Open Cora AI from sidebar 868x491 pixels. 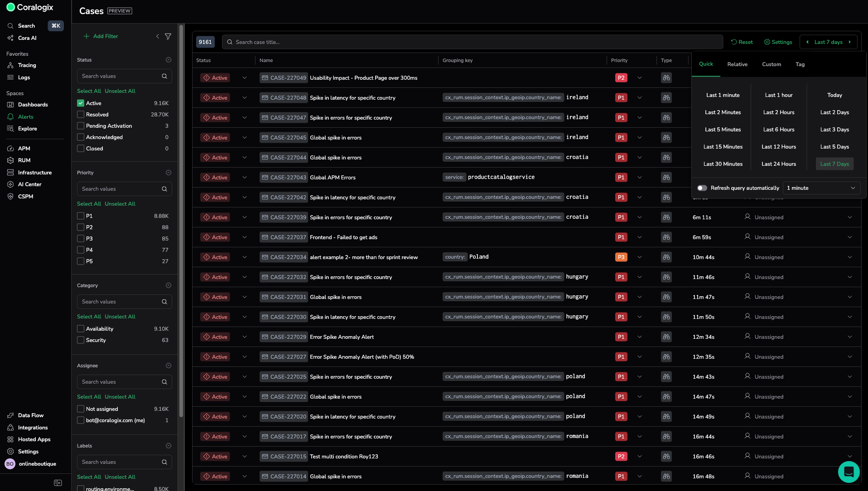27,38
